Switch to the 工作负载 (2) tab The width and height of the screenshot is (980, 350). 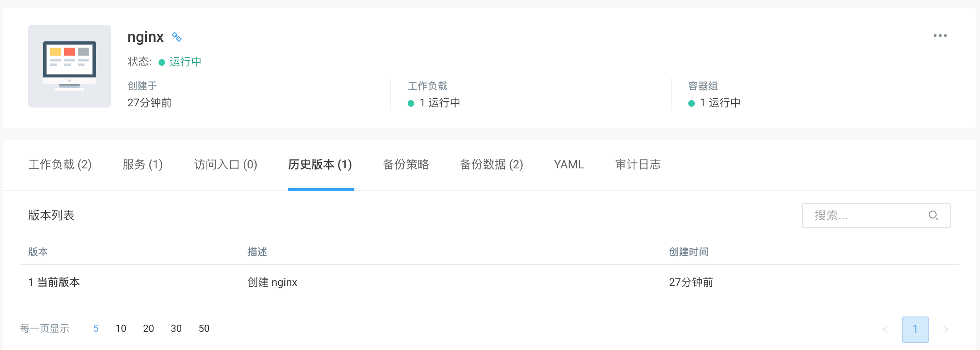click(60, 165)
